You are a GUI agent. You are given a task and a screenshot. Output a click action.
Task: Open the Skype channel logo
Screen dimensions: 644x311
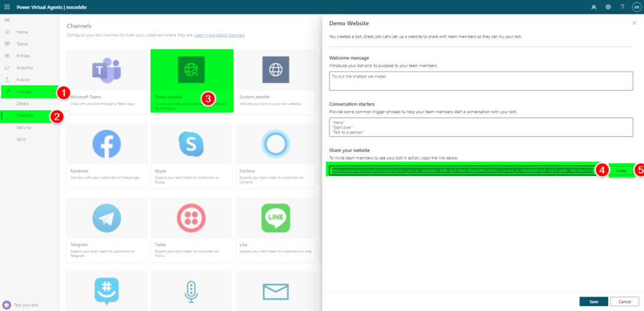pos(191,144)
